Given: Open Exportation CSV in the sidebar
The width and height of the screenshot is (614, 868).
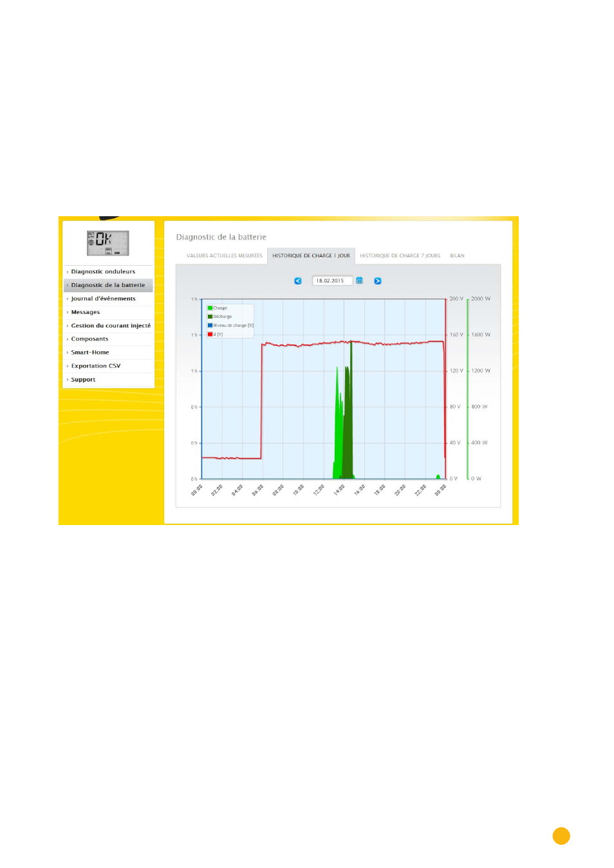Looking at the screenshot, I should pos(108,366).
